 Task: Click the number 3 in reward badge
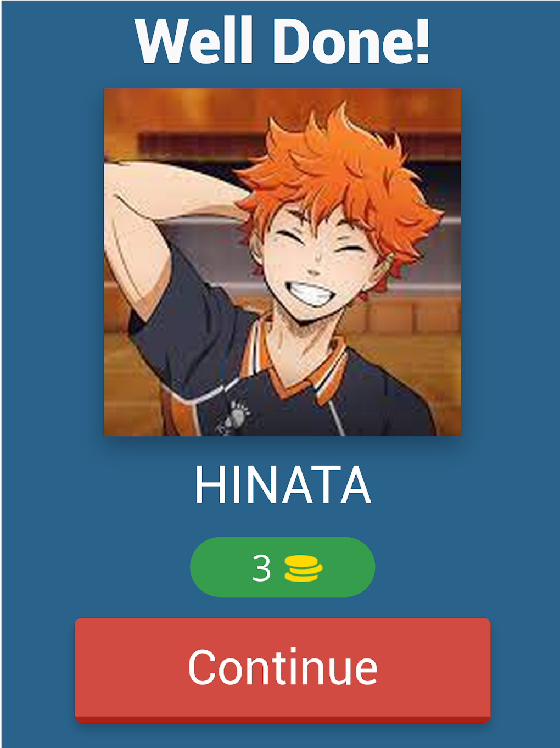coord(262,568)
